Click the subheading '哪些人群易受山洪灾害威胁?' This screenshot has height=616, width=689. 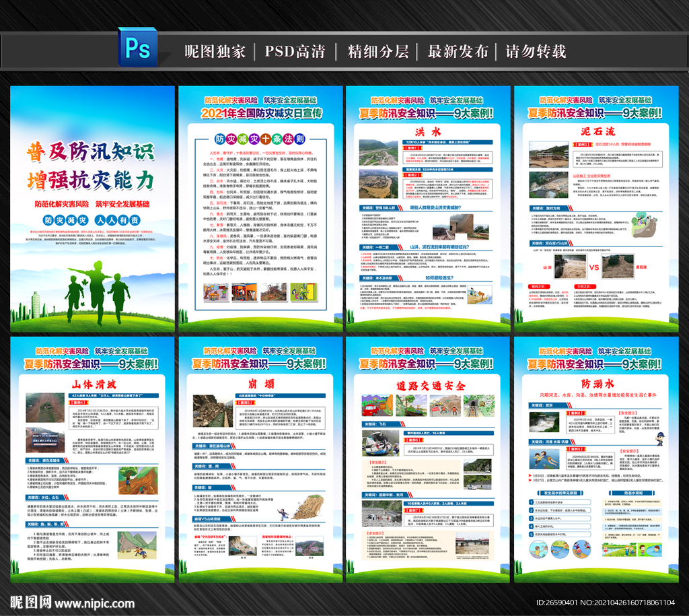435,207
